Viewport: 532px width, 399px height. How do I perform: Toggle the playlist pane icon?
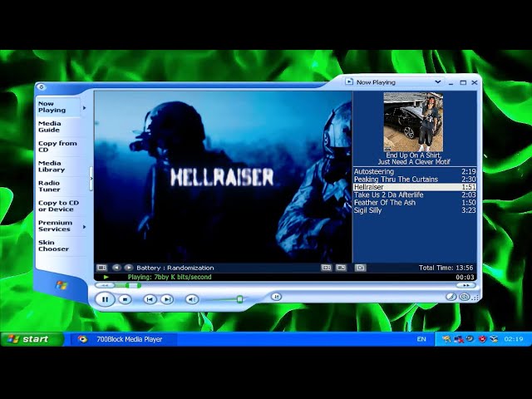click(360, 268)
